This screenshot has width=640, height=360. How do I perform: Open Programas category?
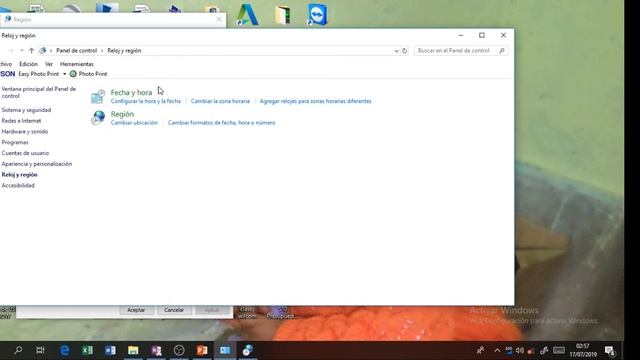tap(15, 142)
